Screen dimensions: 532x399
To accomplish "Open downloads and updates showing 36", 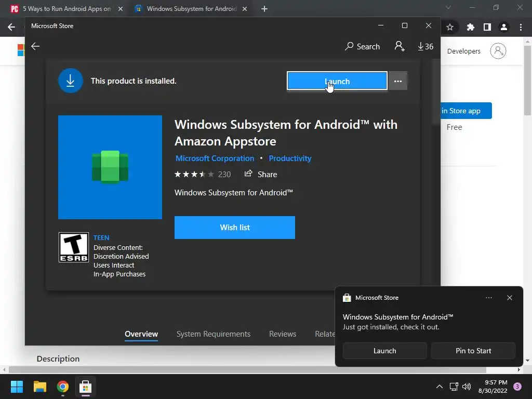I will pos(425,46).
